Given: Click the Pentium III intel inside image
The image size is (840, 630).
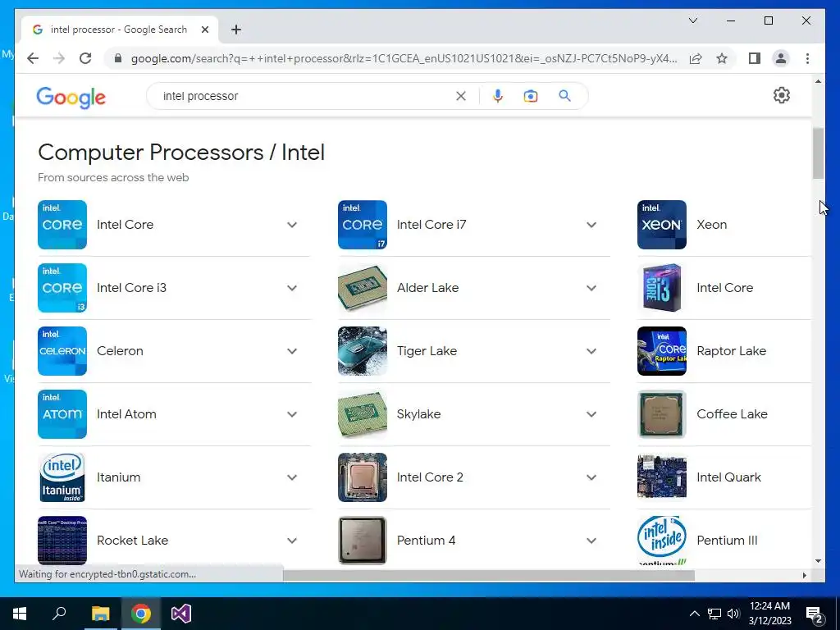Looking at the screenshot, I should [x=662, y=540].
